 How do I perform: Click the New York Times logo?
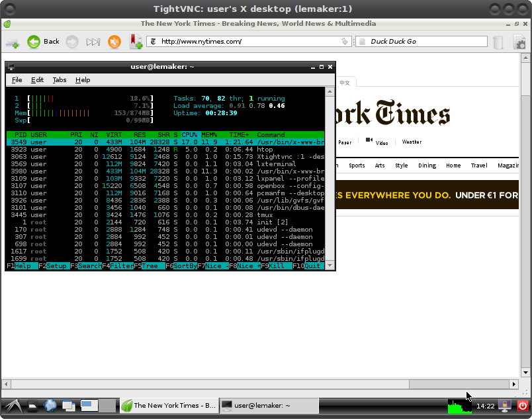pos(393,113)
